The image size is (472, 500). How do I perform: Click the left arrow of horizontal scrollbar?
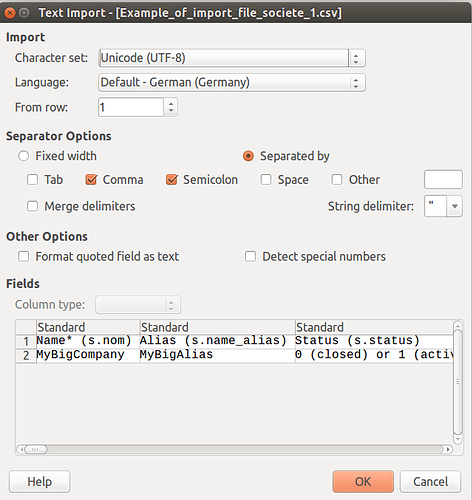click(x=21, y=449)
